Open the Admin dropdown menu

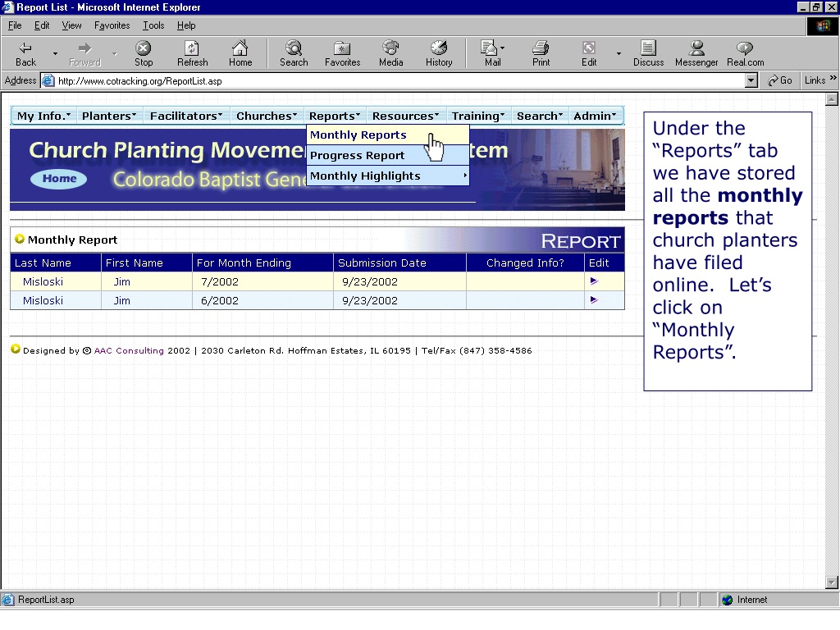pos(596,116)
